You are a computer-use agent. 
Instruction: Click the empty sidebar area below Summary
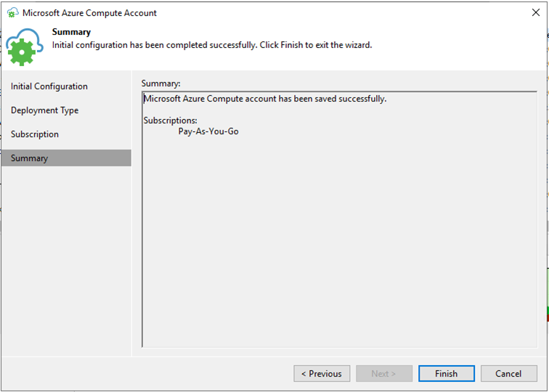click(66, 261)
